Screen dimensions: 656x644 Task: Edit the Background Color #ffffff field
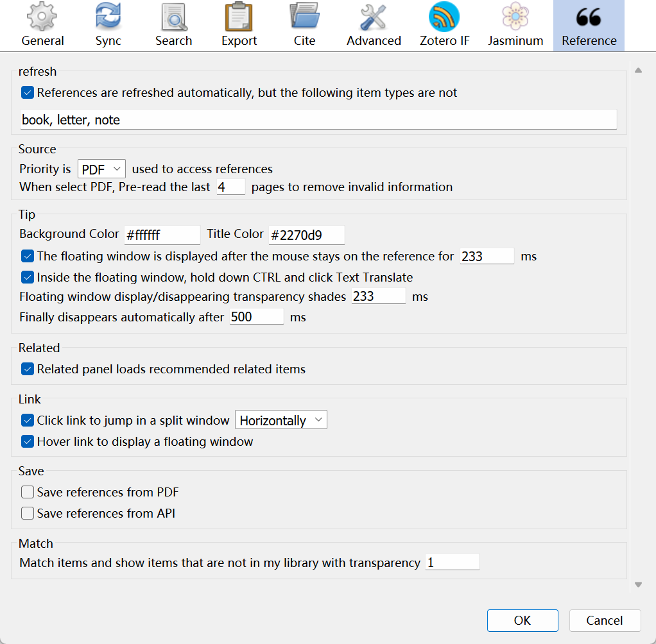click(162, 235)
